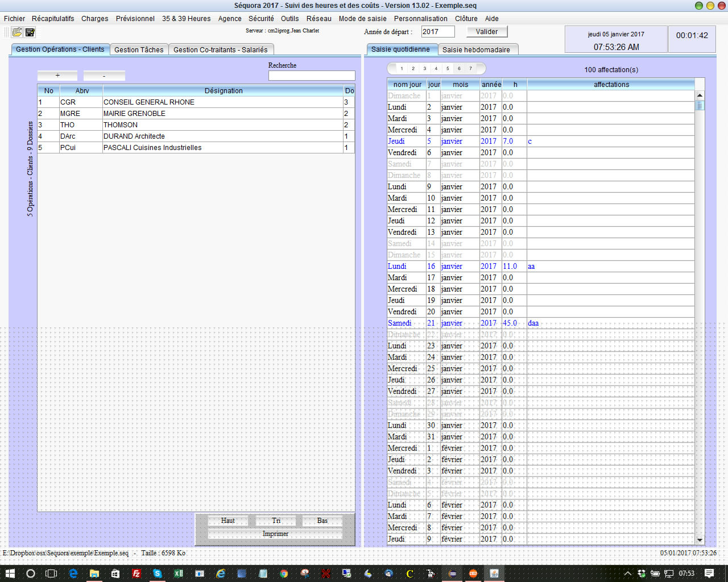Open the Prévisionnel menu

pyautogui.click(x=135, y=19)
